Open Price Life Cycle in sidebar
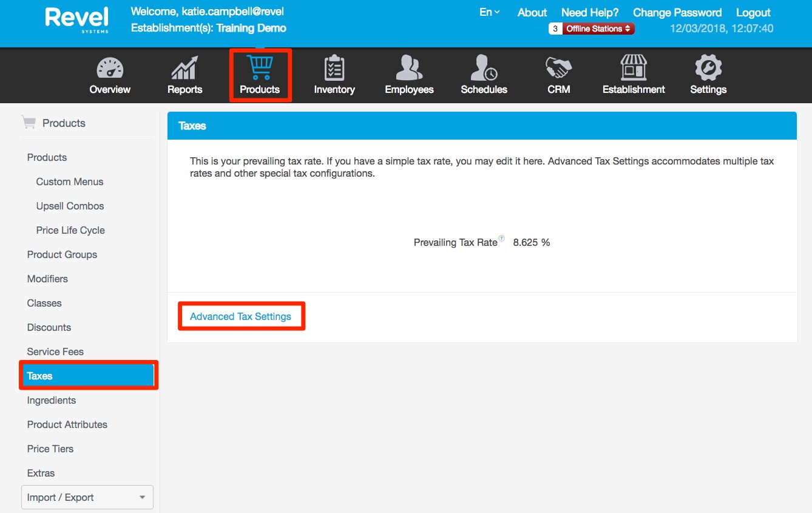Image resolution: width=812 pixels, height=513 pixels. tap(70, 230)
